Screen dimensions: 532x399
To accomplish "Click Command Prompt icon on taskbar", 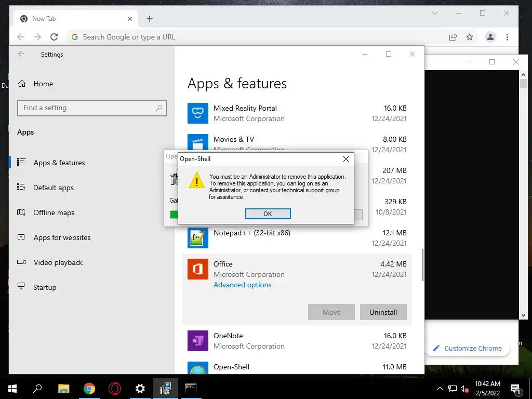I will (x=191, y=389).
